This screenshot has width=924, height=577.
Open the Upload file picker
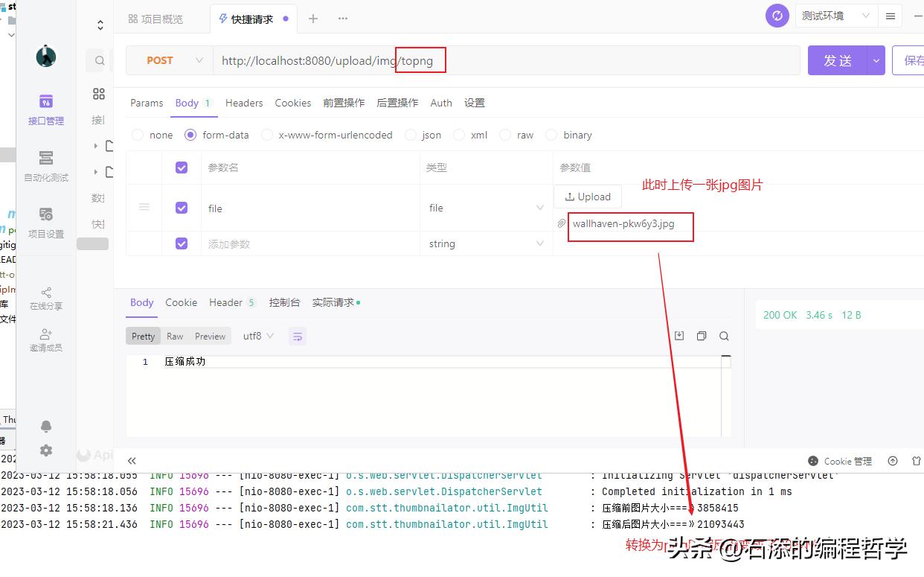(x=587, y=196)
